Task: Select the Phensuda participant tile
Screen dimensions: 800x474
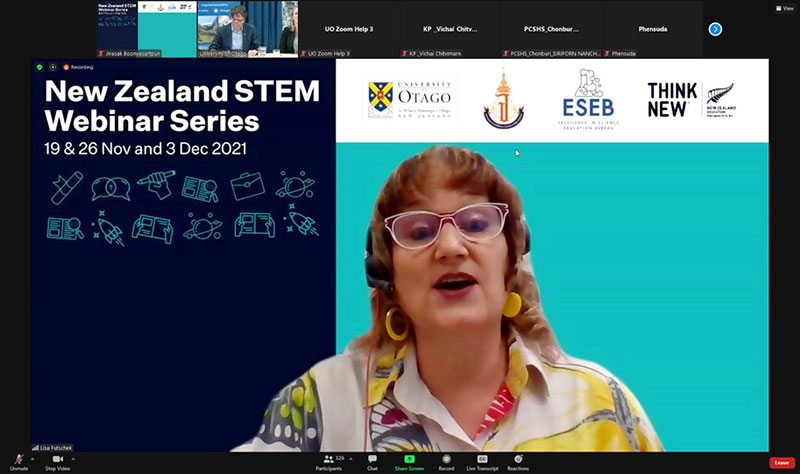Action: click(x=653, y=29)
